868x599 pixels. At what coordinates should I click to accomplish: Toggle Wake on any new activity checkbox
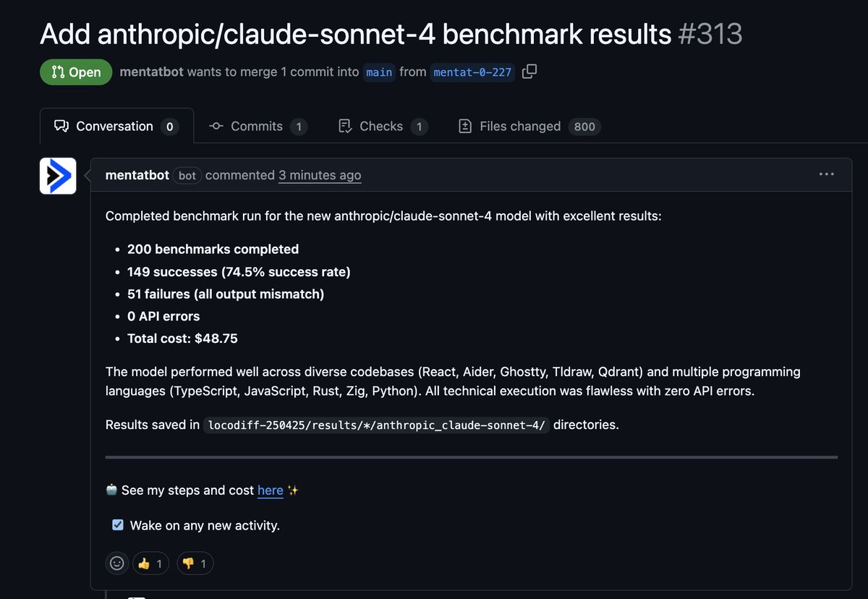[118, 525]
